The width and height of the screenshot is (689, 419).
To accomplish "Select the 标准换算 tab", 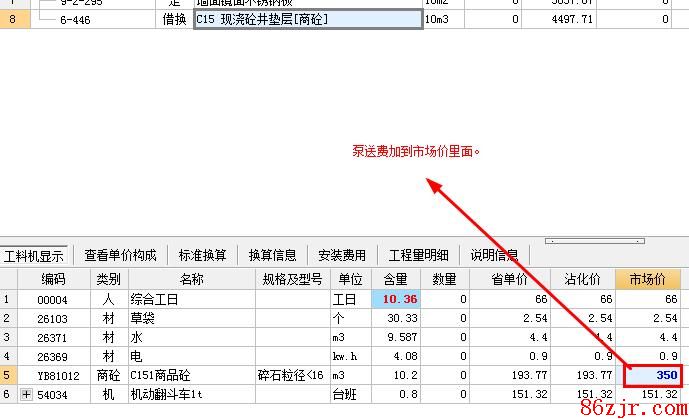I will click(203, 255).
